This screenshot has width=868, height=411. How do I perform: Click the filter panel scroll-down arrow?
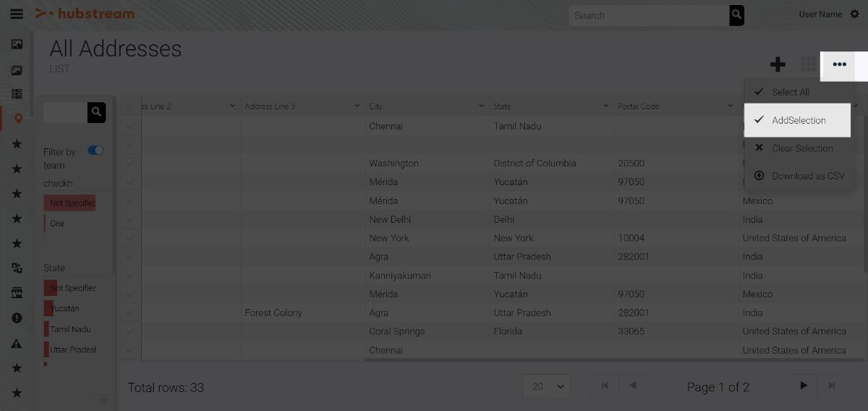[x=104, y=402]
